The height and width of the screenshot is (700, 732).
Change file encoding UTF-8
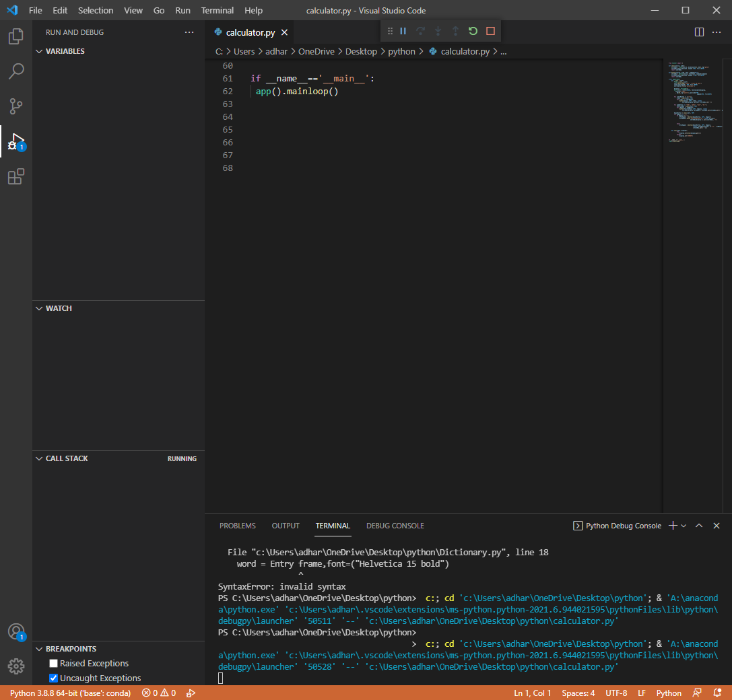point(616,693)
